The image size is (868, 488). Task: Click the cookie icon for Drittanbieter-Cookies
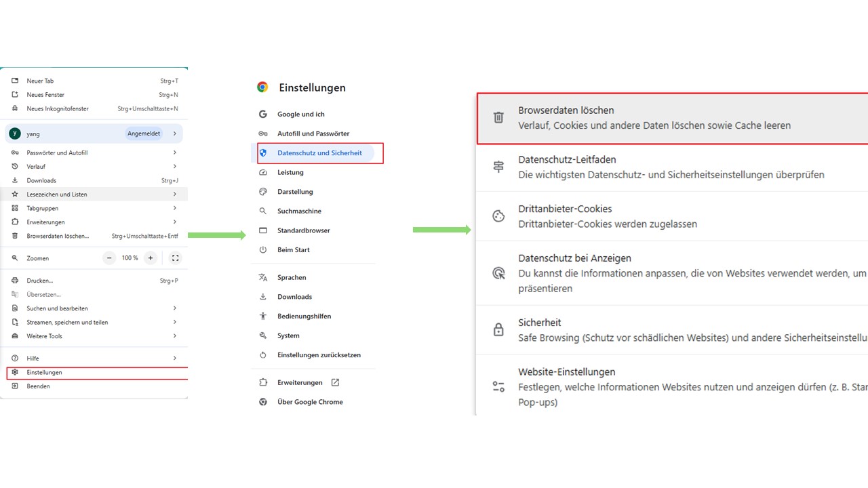click(x=498, y=216)
